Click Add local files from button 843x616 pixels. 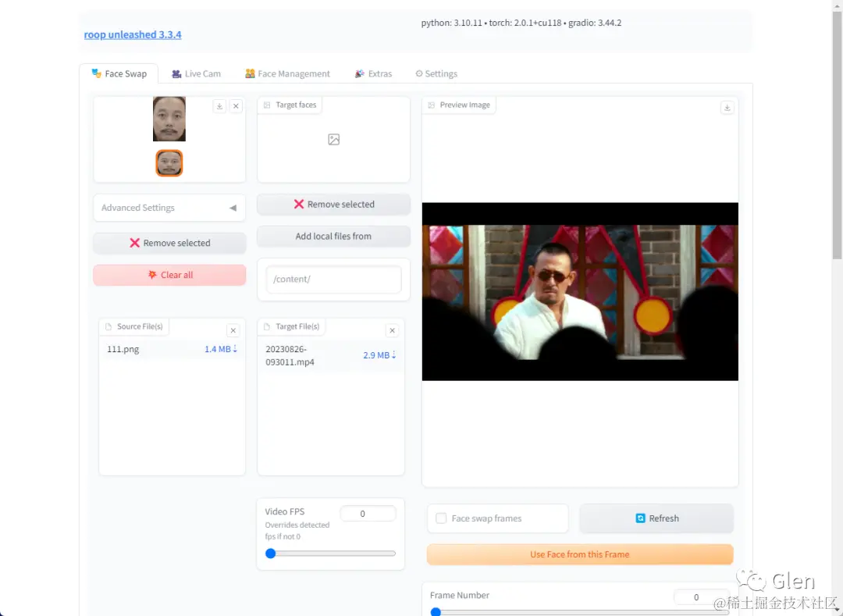tap(333, 236)
